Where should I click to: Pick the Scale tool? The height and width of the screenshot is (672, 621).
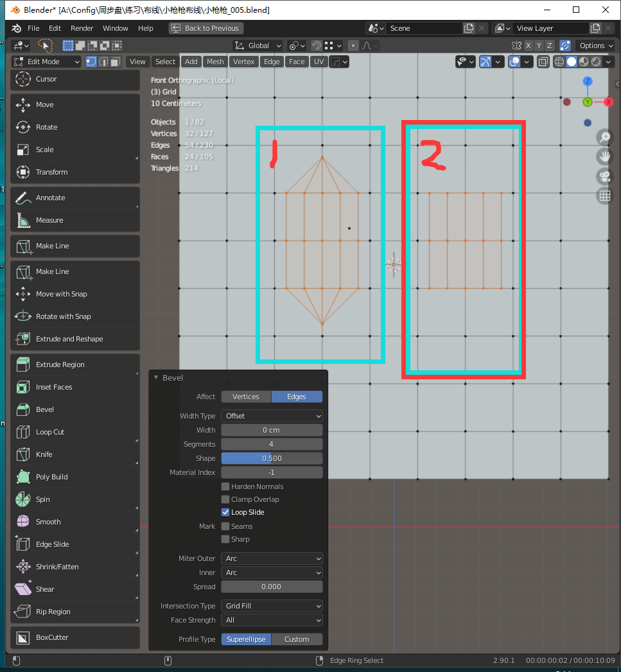pos(75,150)
